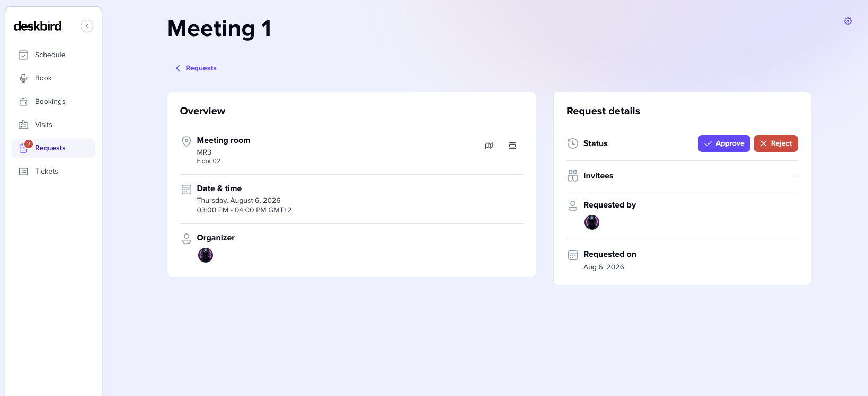Click the Schedule calendar icon in sidebar
This screenshot has width=868, height=396.
(x=23, y=55)
